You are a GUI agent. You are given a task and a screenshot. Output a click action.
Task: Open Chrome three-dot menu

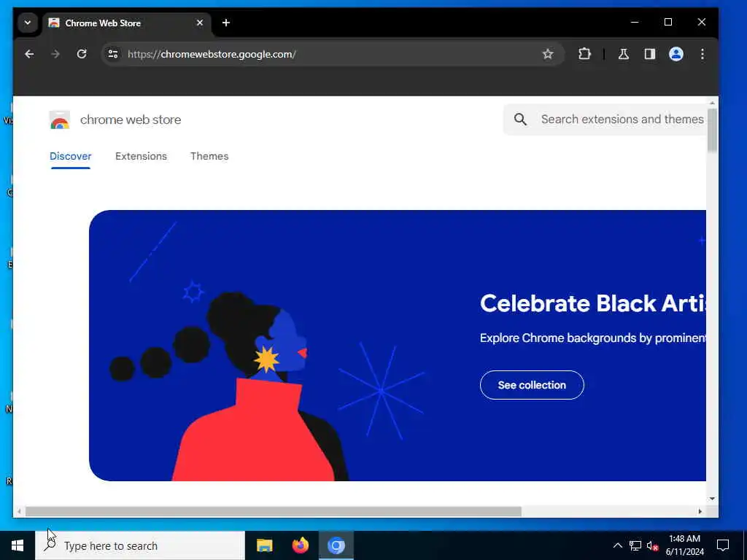703,54
